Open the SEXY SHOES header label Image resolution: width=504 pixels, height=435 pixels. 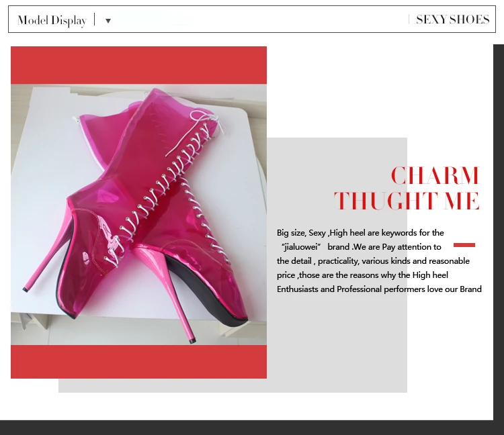point(452,19)
